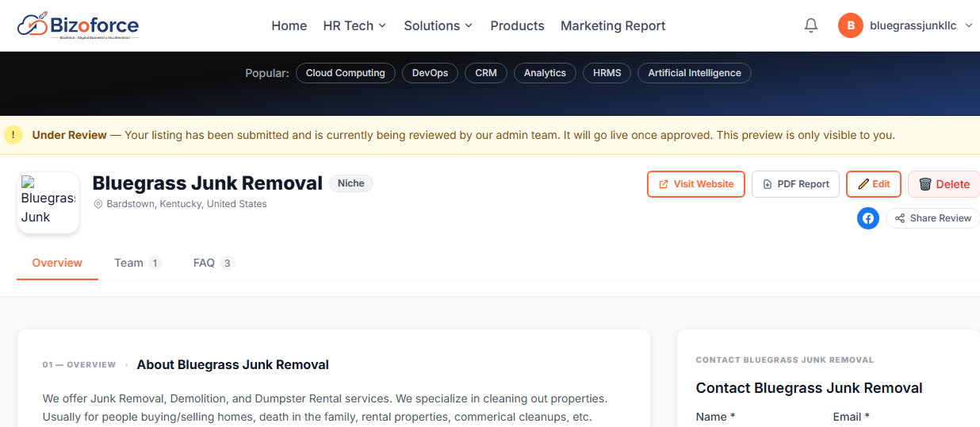Click the yellow warning icon in the review banner
This screenshot has height=427, width=980.
point(13,135)
